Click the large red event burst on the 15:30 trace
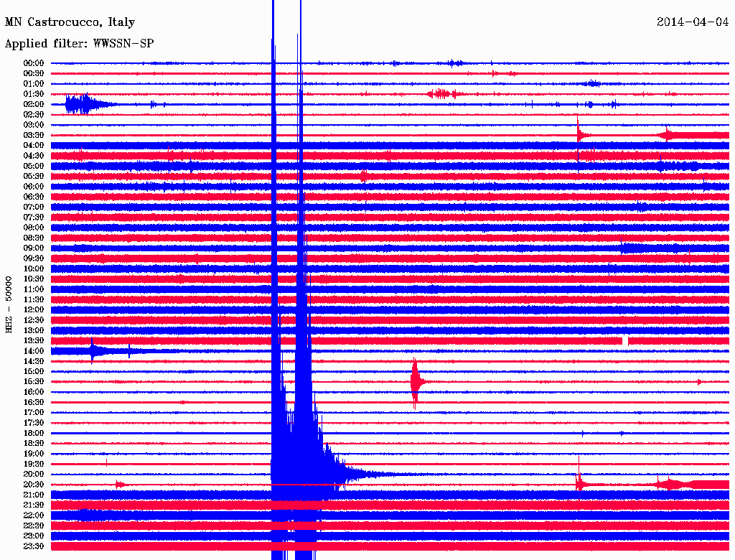 pyautogui.click(x=417, y=383)
